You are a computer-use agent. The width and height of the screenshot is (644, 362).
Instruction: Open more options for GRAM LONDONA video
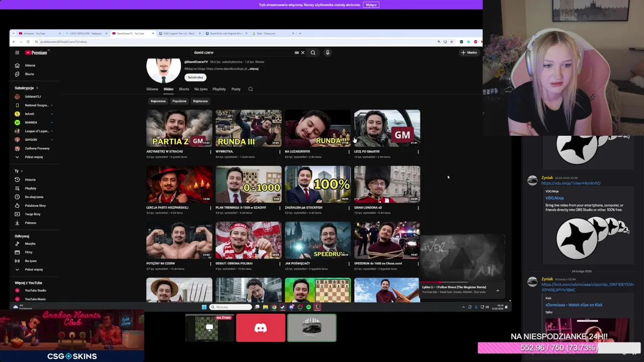(418, 208)
